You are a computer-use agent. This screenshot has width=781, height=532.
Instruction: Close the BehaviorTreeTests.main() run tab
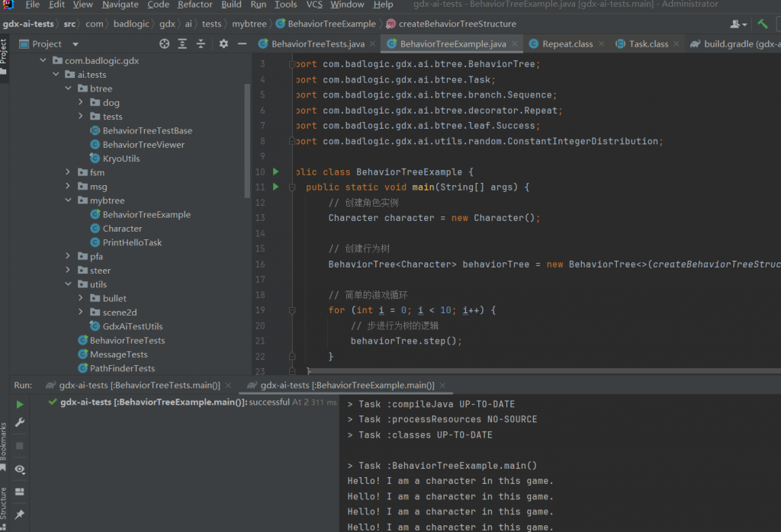coord(230,386)
